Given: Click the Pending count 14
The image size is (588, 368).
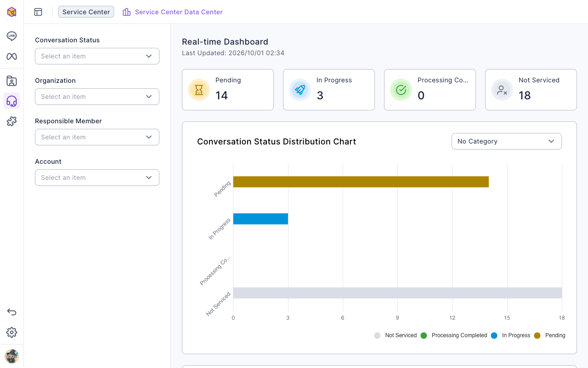Looking at the screenshot, I should 222,95.
